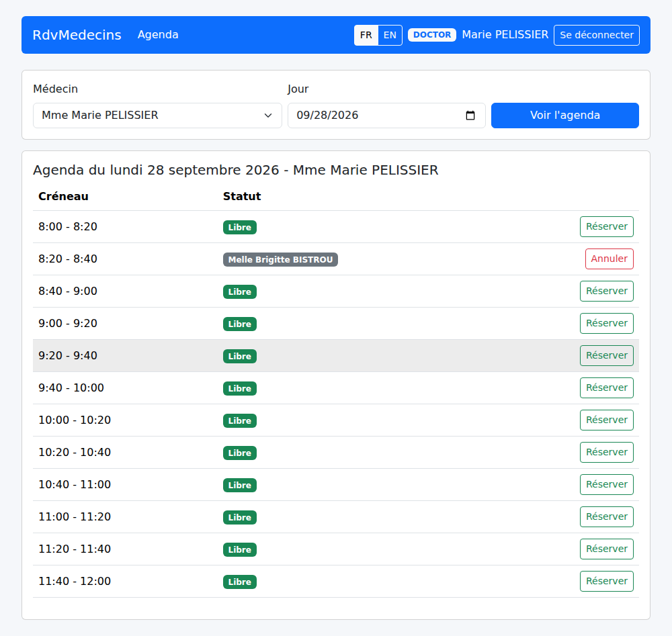Image resolution: width=672 pixels, height=636 pixels.
Task: Reserve the 9:40 - 10:00 slot
Action: pyautogui.click(x=606, y=388)
